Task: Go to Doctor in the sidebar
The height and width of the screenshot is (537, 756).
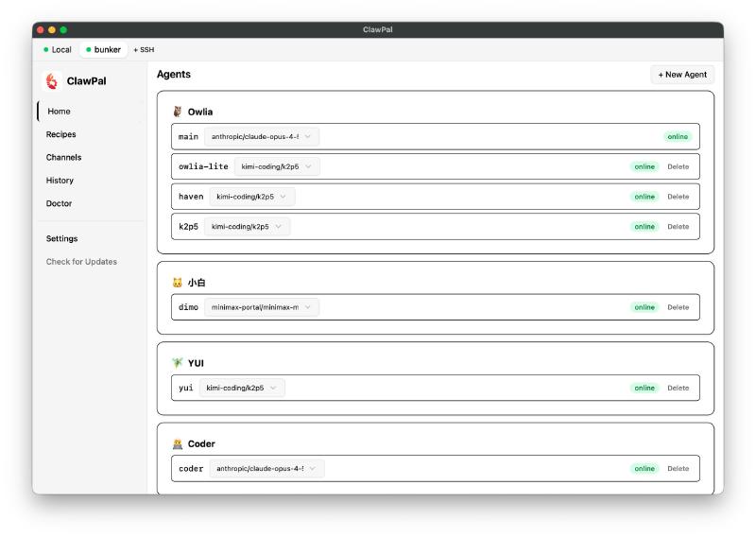Action: coord(59,203)
